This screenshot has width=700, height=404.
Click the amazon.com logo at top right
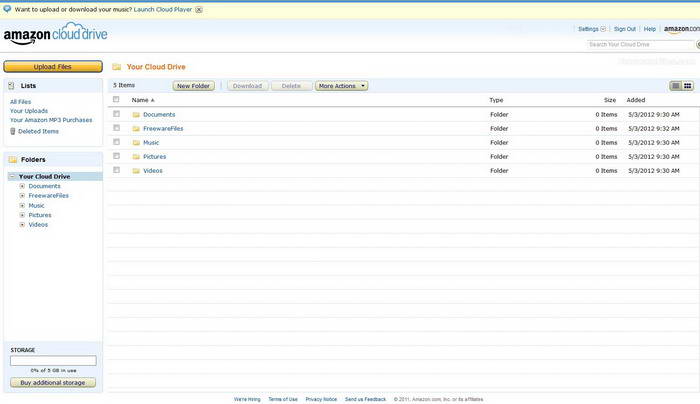coord(682,29)
